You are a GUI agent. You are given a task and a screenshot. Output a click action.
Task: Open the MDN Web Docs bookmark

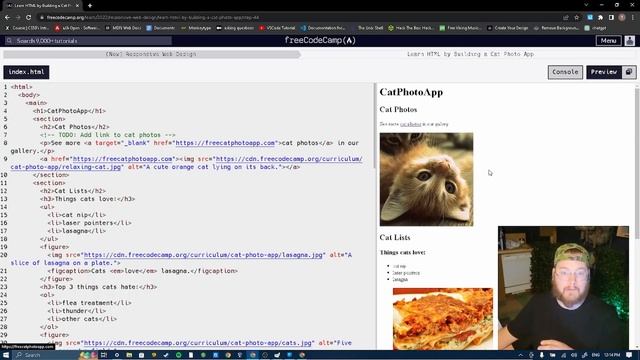[x=123, y=28]
